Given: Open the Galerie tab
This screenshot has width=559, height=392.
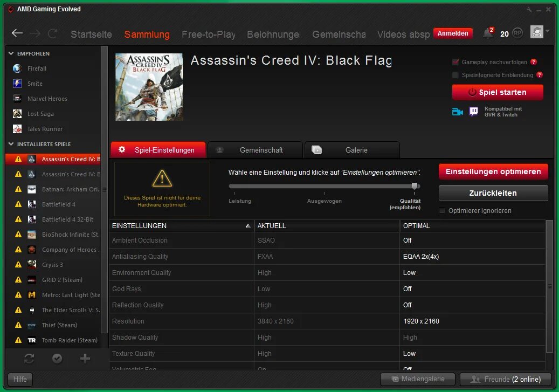Looking at the screenshot, I should (x=352, y=150).
